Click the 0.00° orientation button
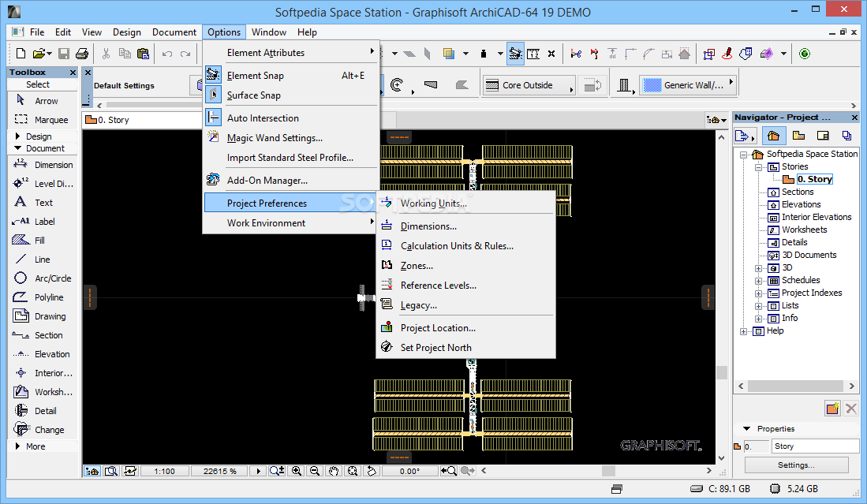The image size is (867, 504). 409,471
